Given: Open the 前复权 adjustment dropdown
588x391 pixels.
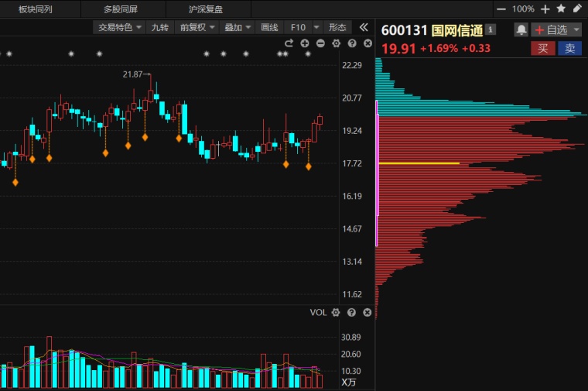Looking at the screenshot, I should [197, 27].
